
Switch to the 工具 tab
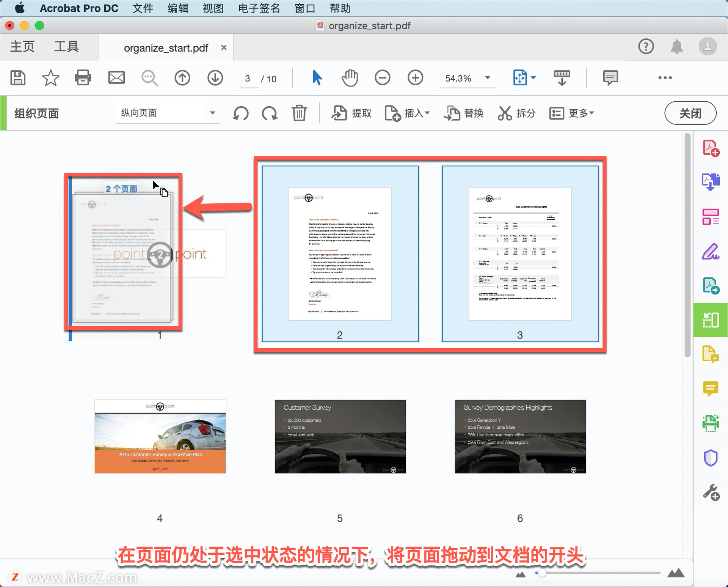[66, 47]
